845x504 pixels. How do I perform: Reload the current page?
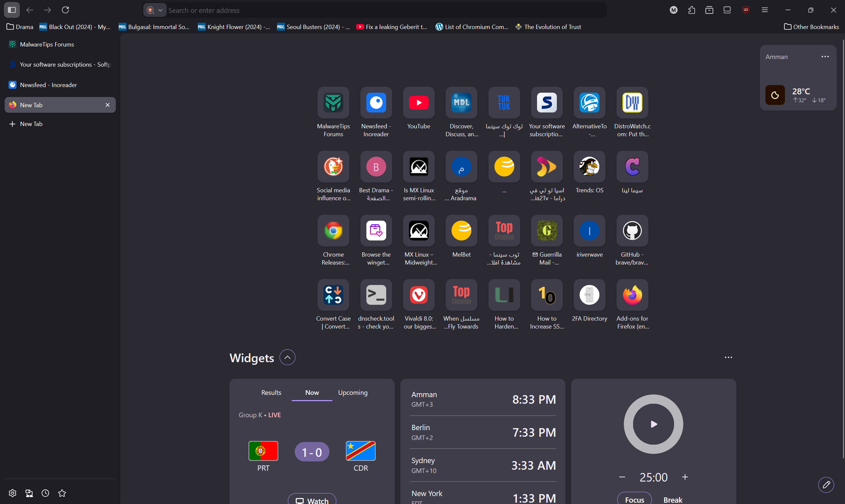[65, 10]
